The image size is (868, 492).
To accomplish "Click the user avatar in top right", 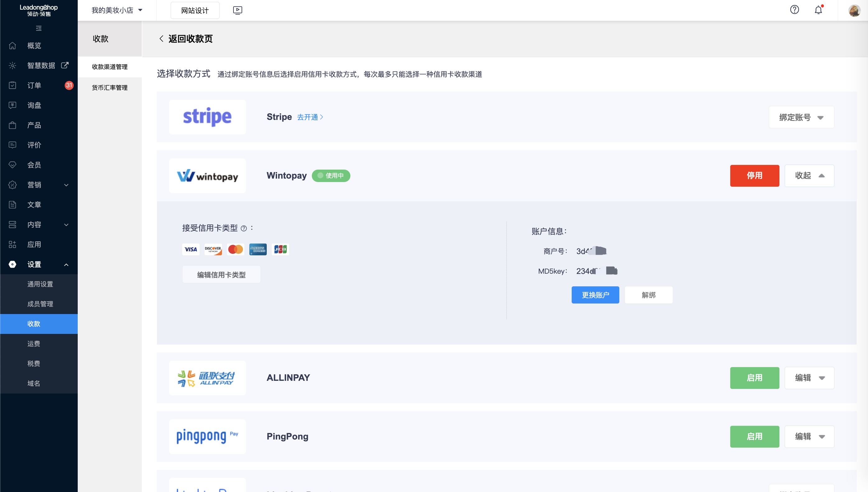I will (854, 10).
